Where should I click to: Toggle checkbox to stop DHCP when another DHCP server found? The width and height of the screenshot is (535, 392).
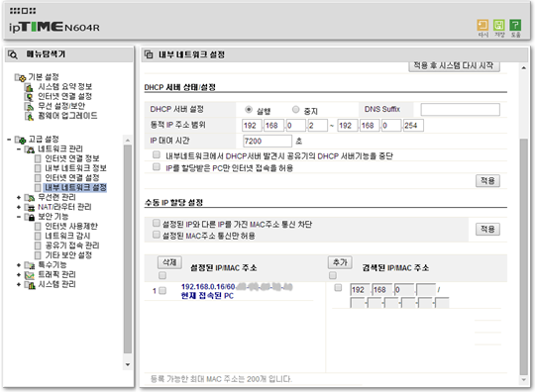click(x=157, y=155)
